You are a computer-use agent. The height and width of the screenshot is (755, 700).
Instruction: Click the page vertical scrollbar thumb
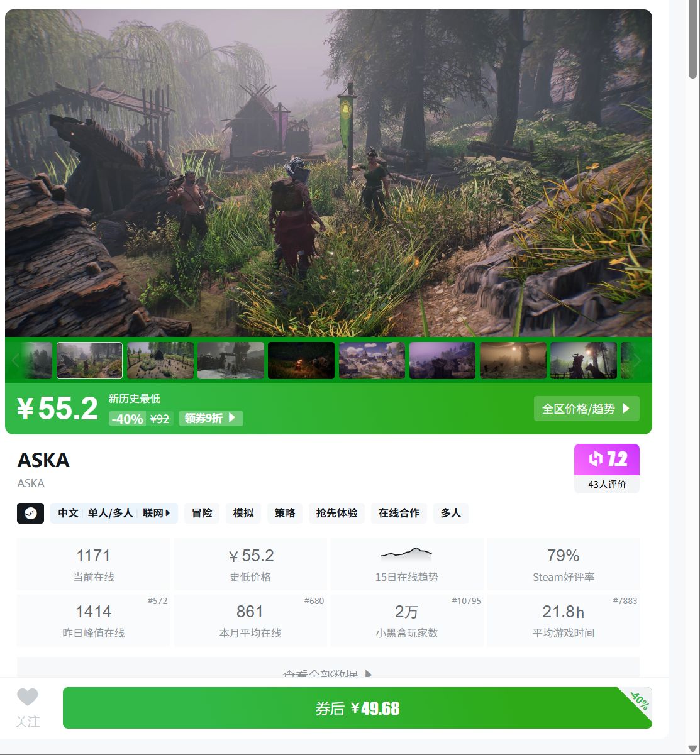(x=693, y=41)
